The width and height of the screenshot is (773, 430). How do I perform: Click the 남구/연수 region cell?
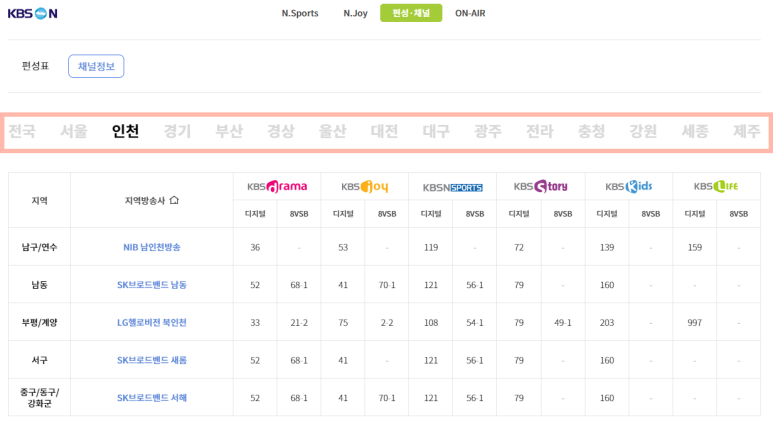[39, 247]
